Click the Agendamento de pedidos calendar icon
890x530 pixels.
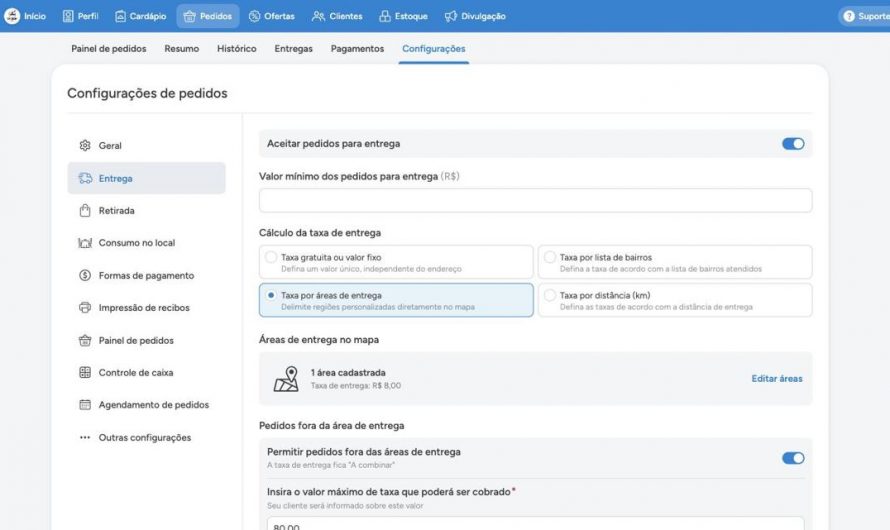[x=85, y=405]
